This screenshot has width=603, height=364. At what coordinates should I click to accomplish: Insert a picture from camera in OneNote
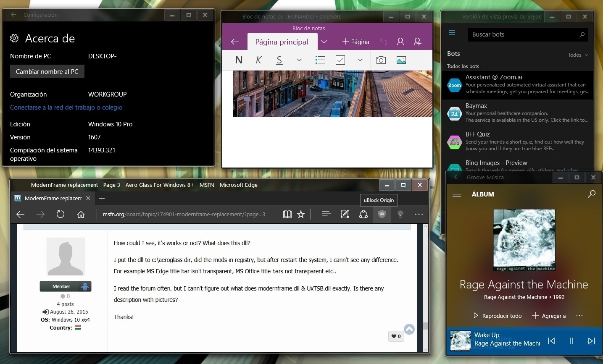pyautogui.click(x=381, y=60)
